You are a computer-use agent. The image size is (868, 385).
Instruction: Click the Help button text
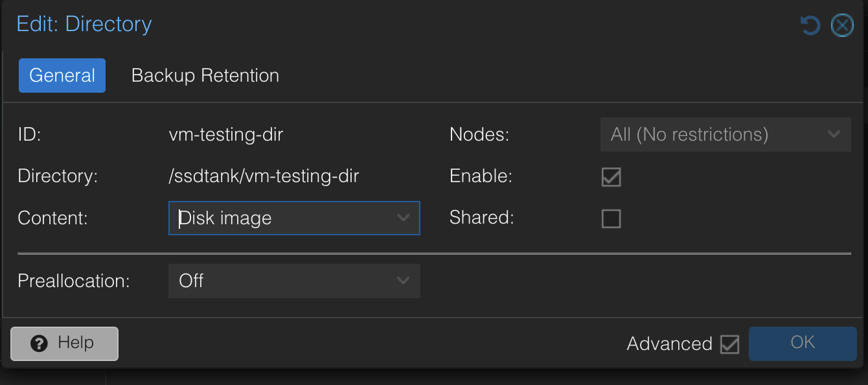(x=76, y=342)
